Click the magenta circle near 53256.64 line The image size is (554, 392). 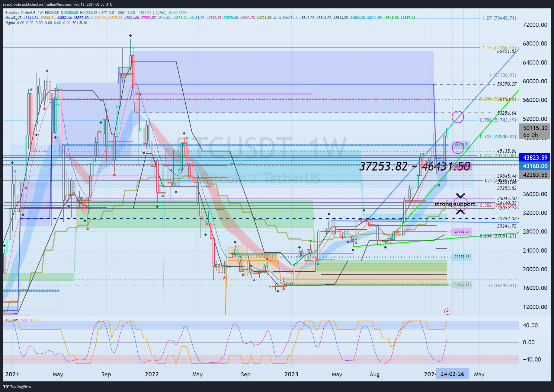point(458,117)
